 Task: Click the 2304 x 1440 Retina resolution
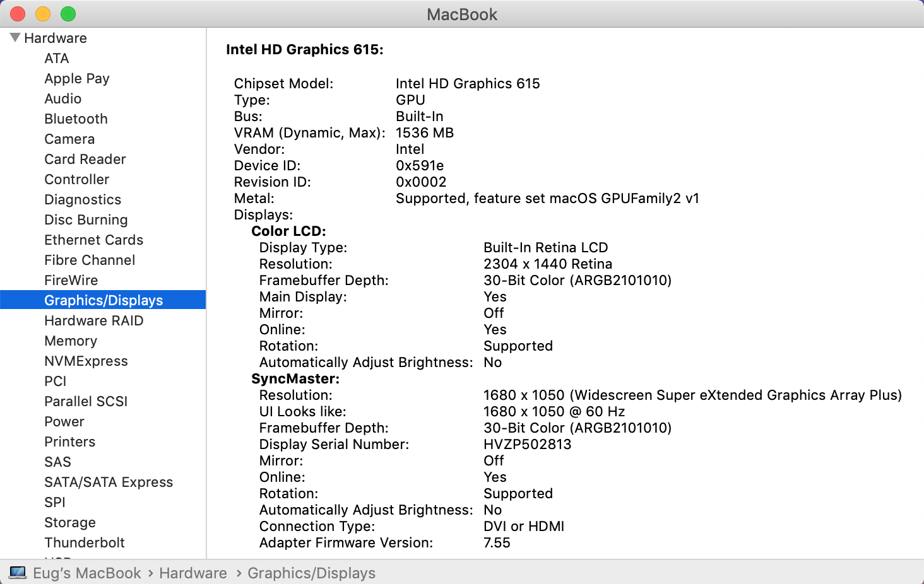pos(548,264)
